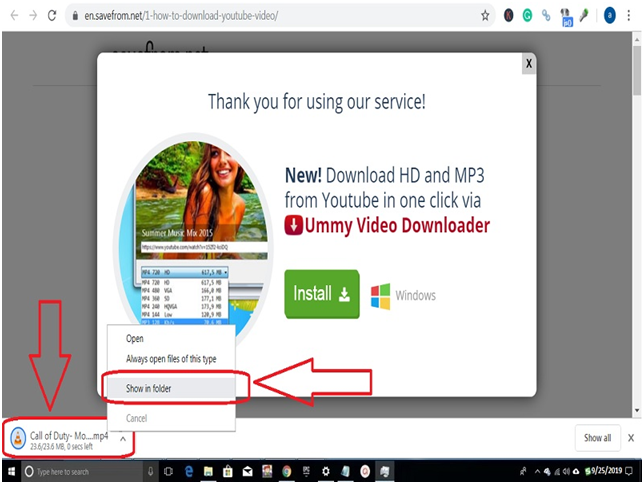644x484 pixels.
Task: Open Task View on taskbar
Action: (168, 472)
